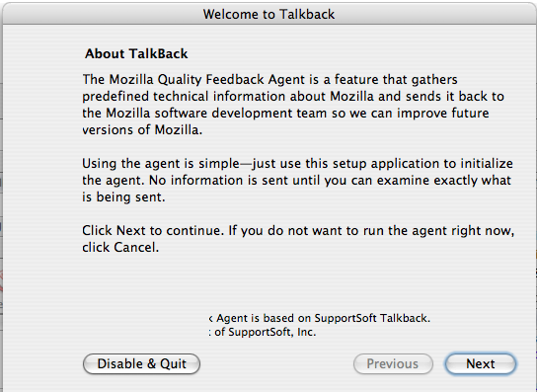Click the text 'click Cancel.'
The image size is (537, 392).
pos(120,248)
